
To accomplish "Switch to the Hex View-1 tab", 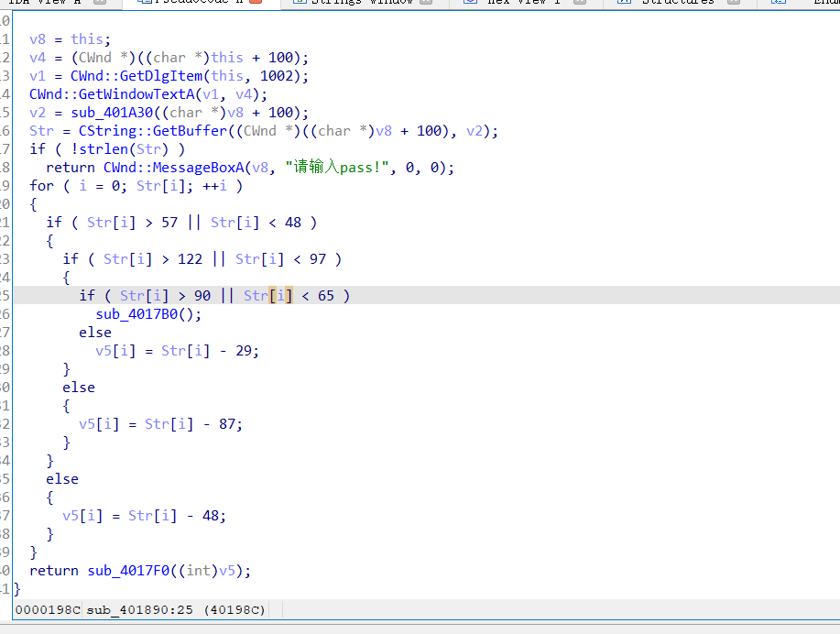I will 523,2.
